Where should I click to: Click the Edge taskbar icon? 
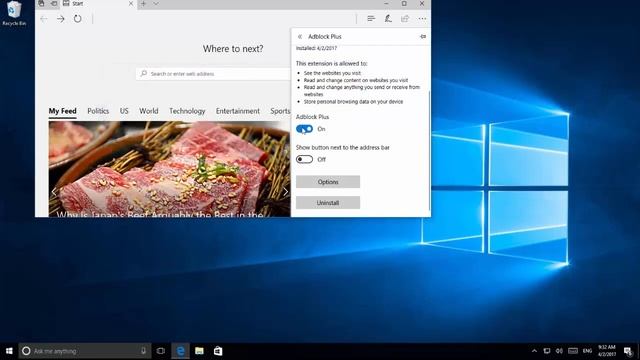[180, 351]
